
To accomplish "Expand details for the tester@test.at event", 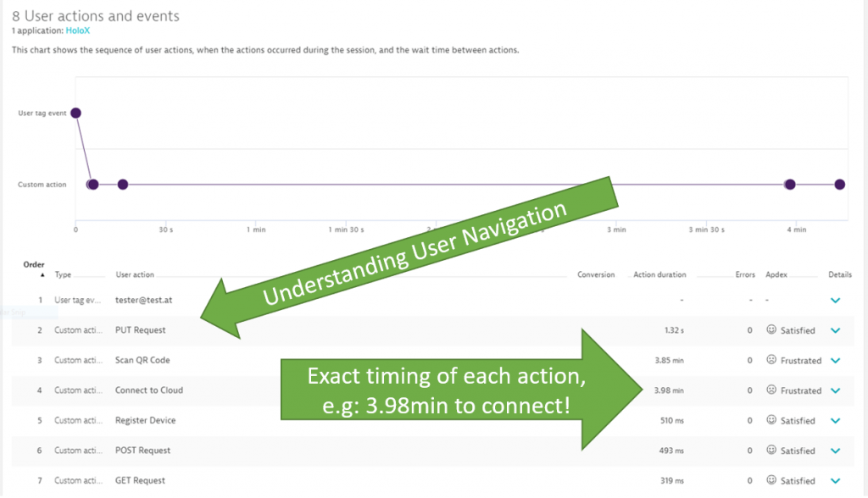I will point(835,300).
